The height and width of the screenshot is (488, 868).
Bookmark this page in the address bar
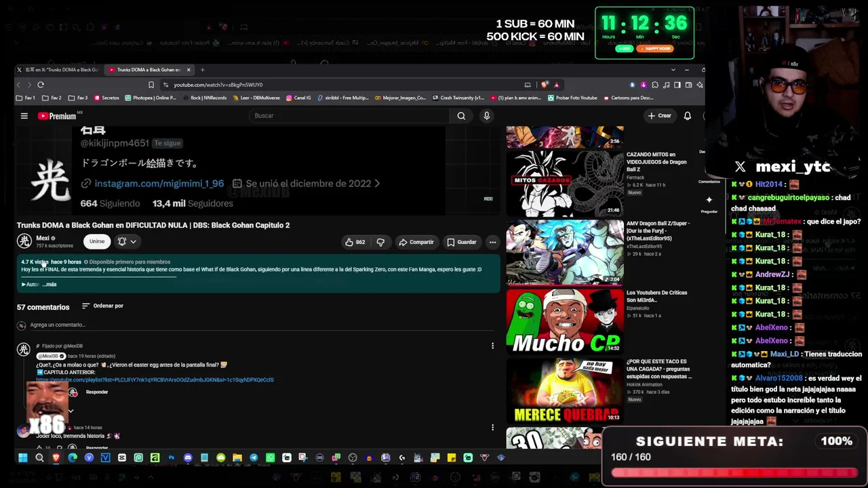click(151, 85)
